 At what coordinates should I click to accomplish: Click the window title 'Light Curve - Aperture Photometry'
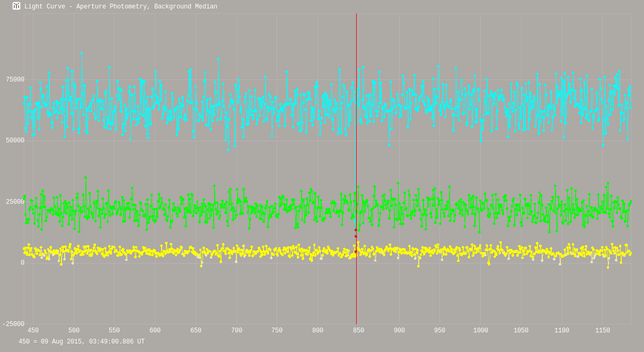point(120,7)
